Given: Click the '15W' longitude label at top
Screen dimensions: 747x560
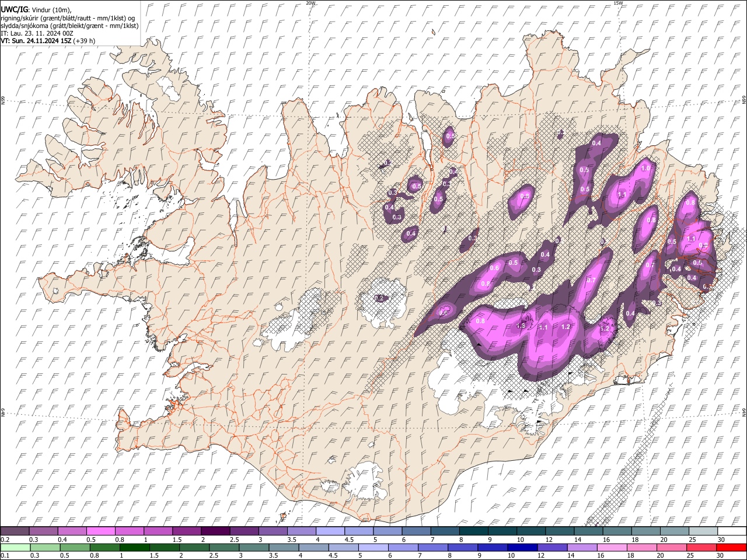Looking at the screenshot, I should click(x=618, y=3).
